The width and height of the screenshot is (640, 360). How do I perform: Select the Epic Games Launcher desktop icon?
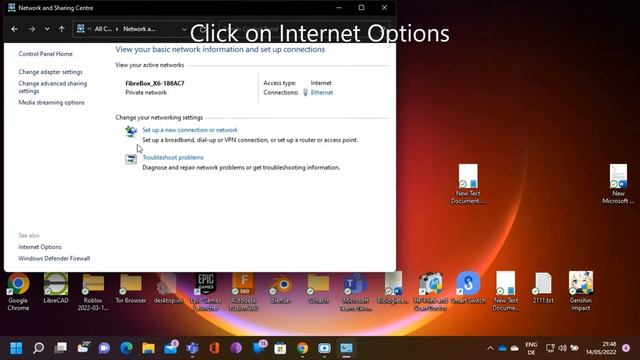(206, 291)
